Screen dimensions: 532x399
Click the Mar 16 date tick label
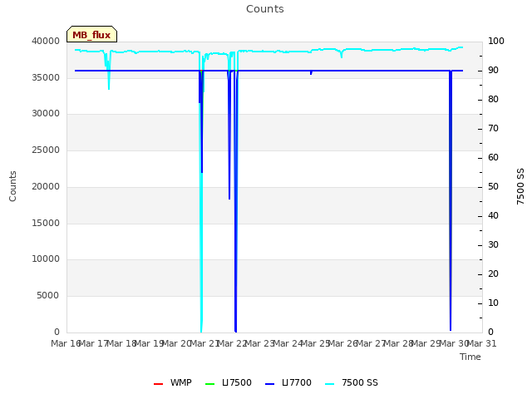(x=66, y=343)
